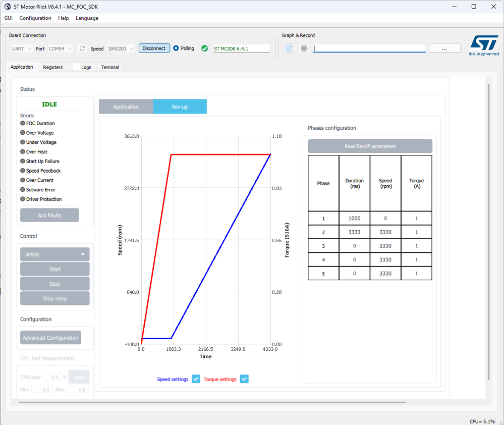Click the refresh COM ports icon

(x=82, y=48)
